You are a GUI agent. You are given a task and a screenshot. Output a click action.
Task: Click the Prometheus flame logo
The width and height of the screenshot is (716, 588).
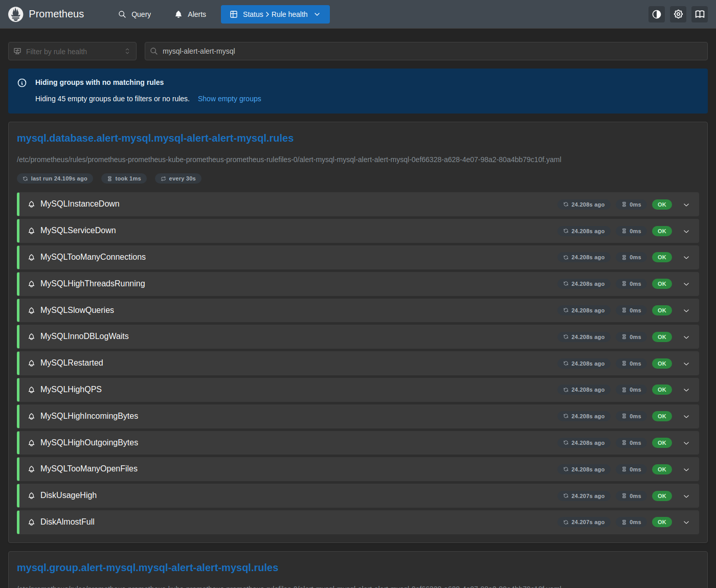point(16,14)
